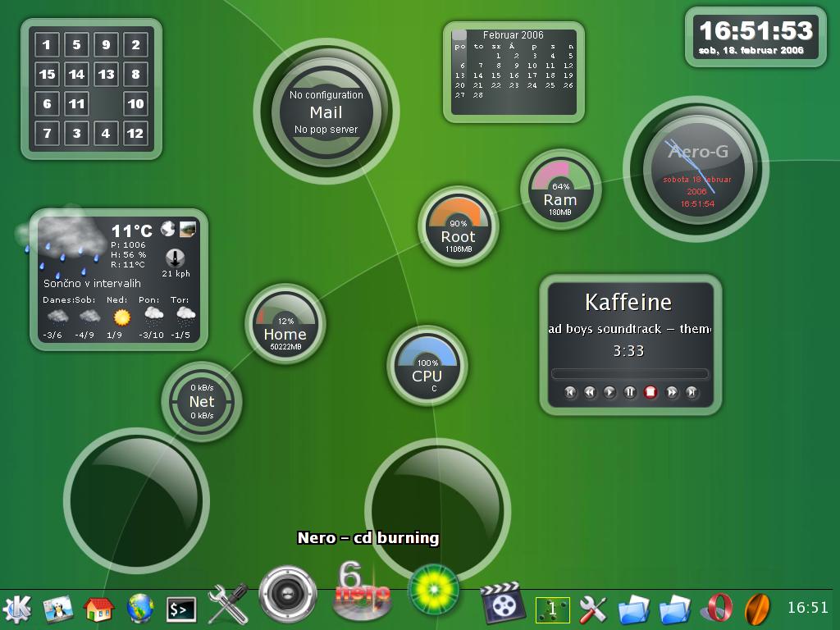The image size is (840, 630).
Task: Click the Ram usage gauge
Action: tap(560, 189)
